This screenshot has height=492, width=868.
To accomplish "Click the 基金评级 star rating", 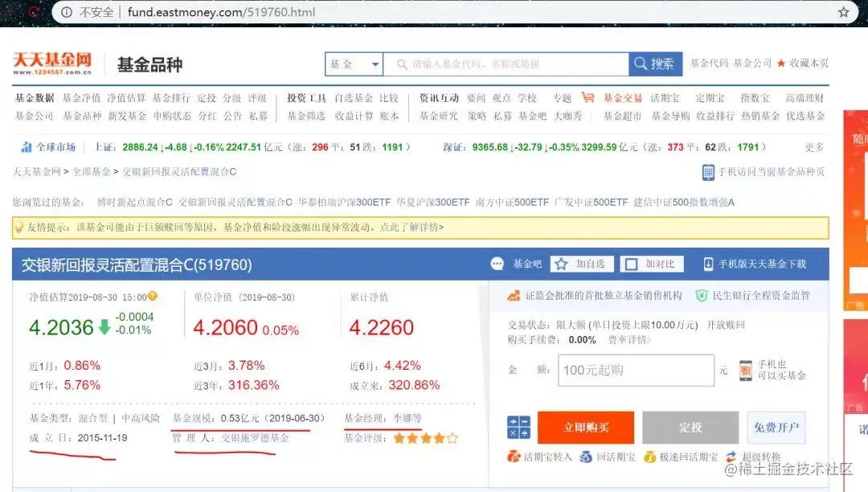I will [426, 438].
